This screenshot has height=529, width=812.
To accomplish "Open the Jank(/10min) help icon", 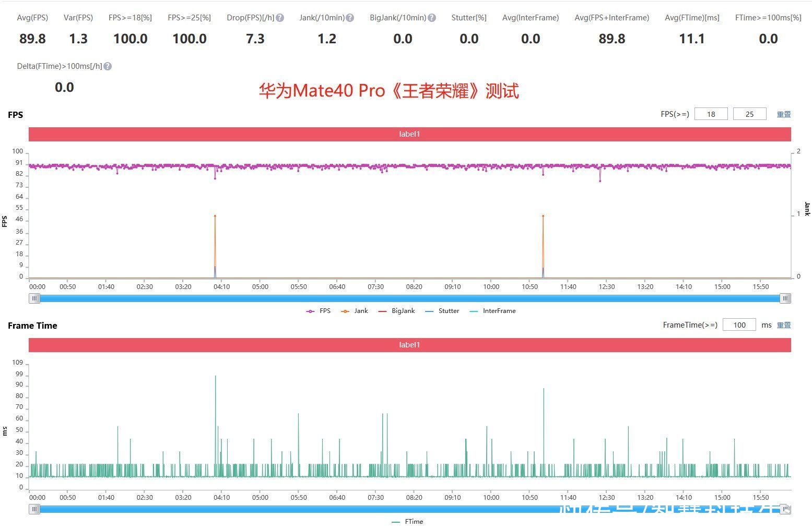I will (350, 18).
